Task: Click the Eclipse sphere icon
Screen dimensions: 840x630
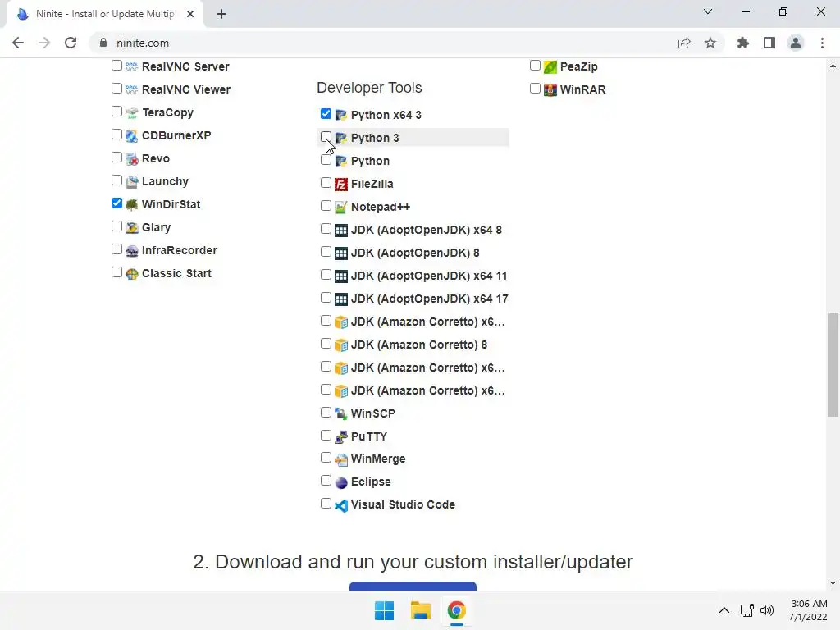Action: [x=341, y=482]
